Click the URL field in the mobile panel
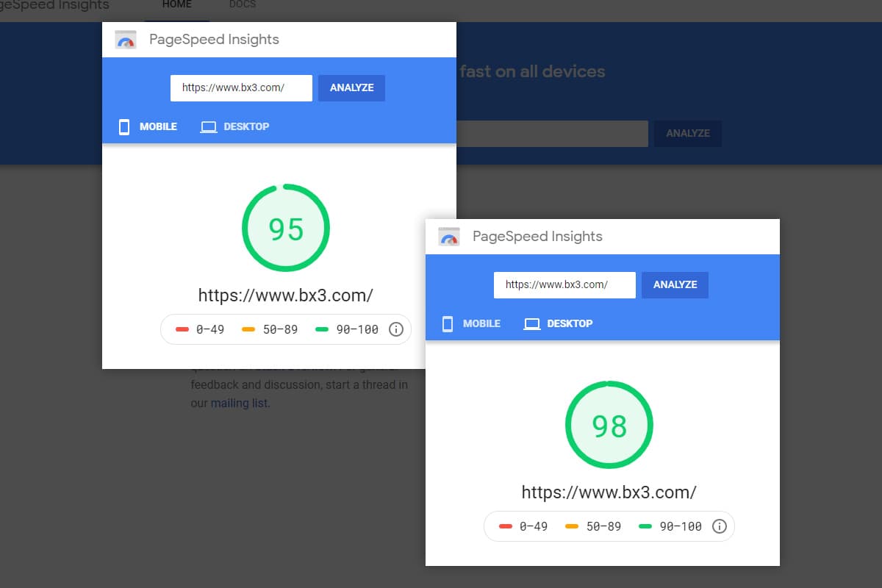Screen dimensions: 882x588 [241, 87]
